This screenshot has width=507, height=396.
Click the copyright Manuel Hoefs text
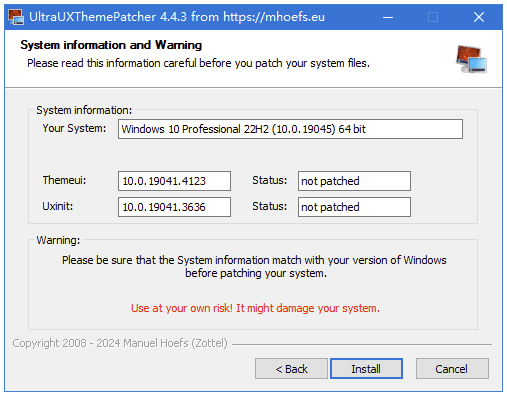pyautogui.click(x=120, y=343)
